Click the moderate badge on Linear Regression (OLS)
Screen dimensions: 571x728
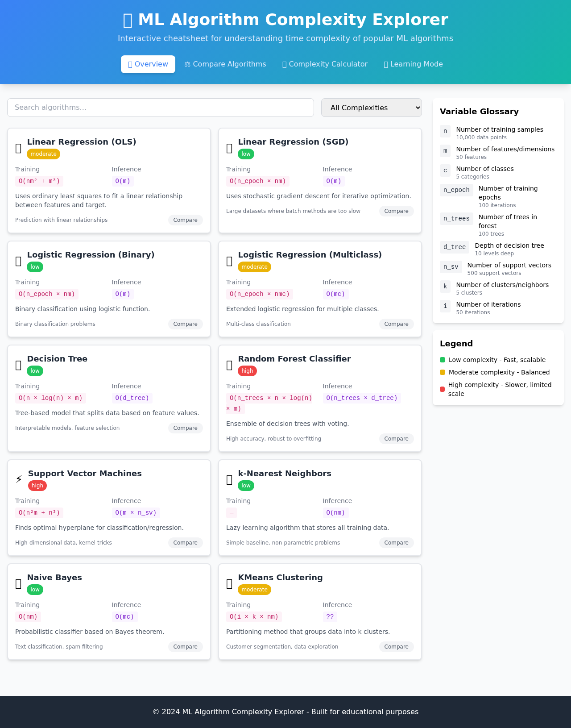[x=43, y=154]
